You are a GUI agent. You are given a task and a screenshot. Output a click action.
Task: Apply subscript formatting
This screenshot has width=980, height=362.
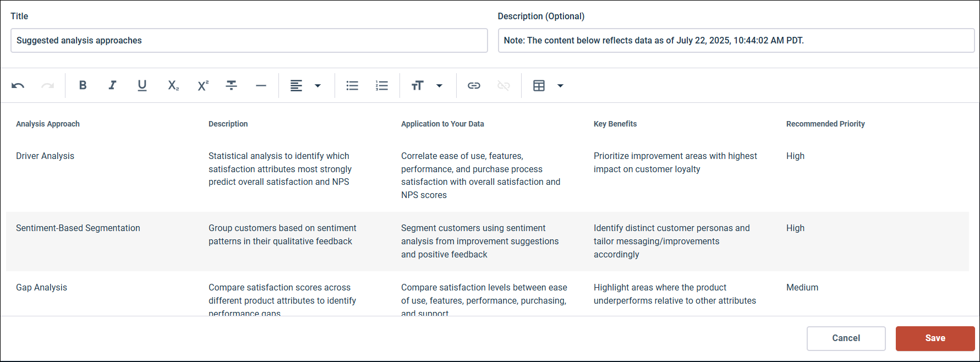[173, 85]
